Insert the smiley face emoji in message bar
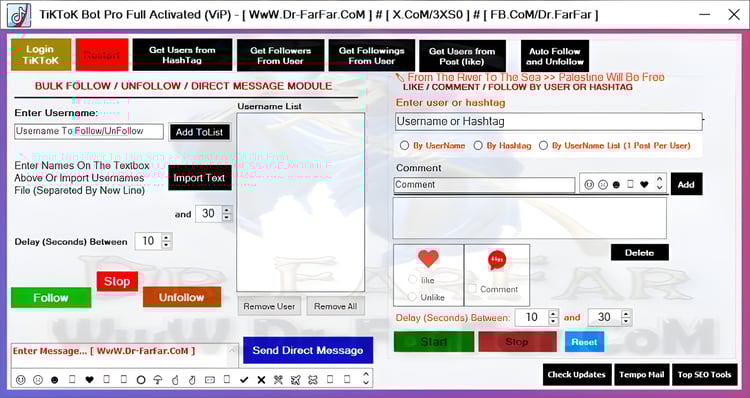This screenshot has height=398, width=750. (x=21, y=380)
